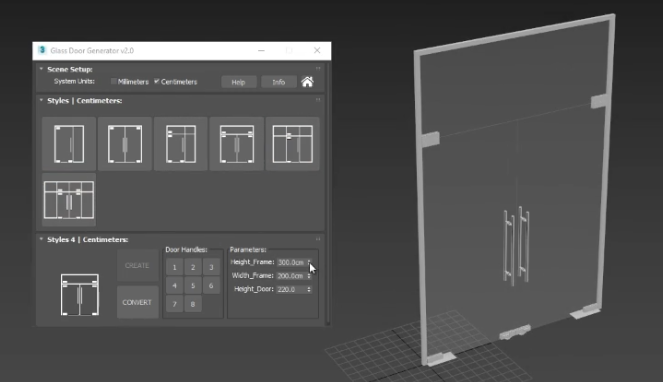
Task: Pick the third door style with transom
Action: 181,144
